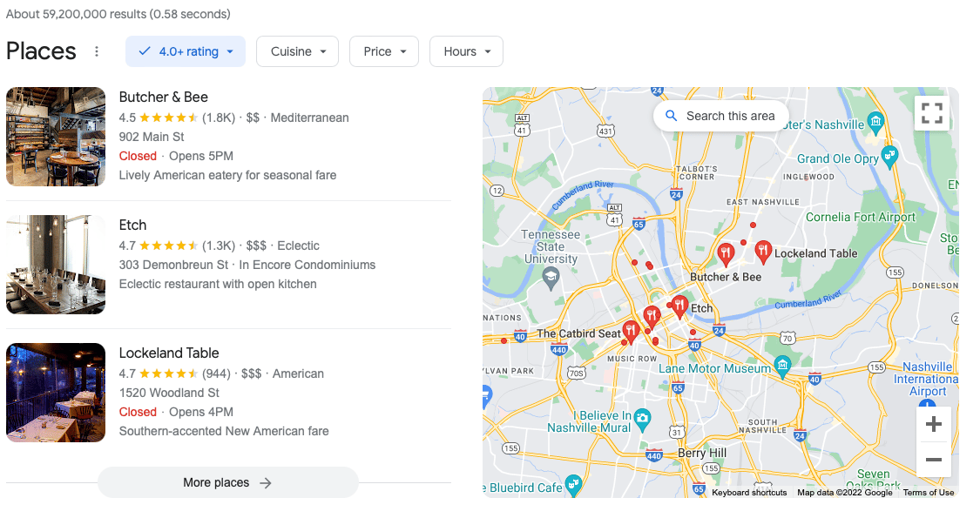Open Keyboard shortcuts link on map
The width and height of the screenshot is (980, 518).
[749, 493]
